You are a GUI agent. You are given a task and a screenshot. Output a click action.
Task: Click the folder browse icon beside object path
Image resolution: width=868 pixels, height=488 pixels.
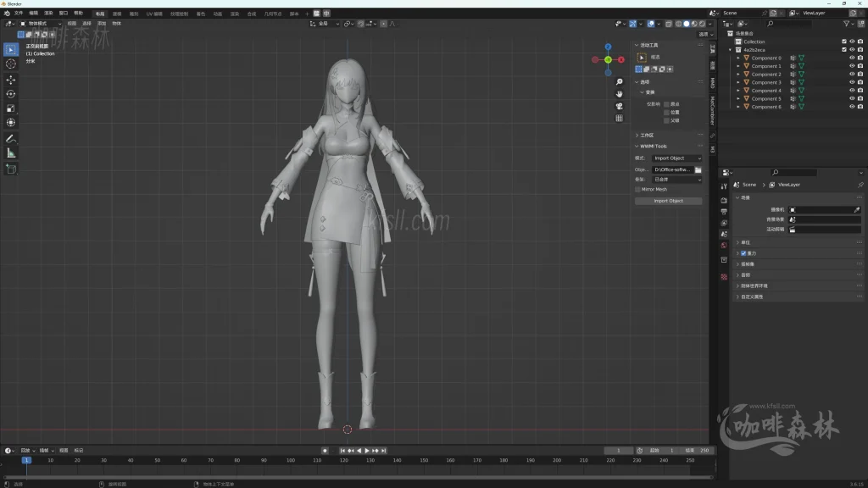pyautogui.click(x=698, y=169)
